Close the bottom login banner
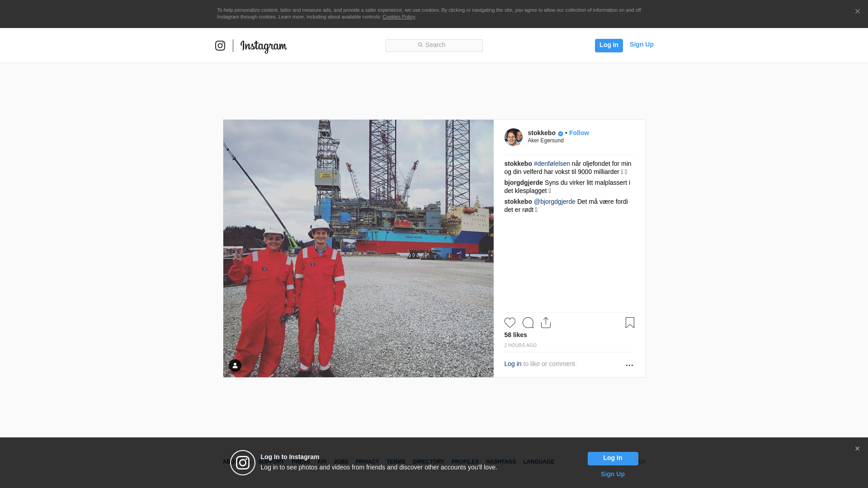This screenshot has width=868, height=488. [857, 449]
